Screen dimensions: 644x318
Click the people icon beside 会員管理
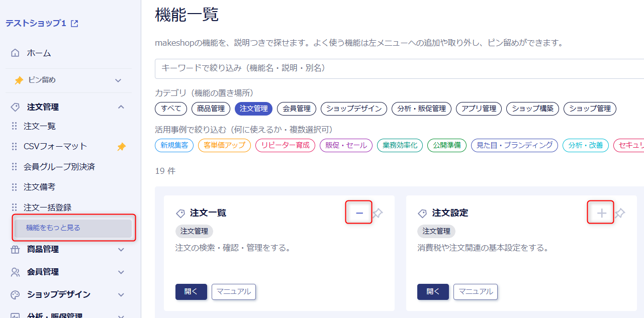(x=15, y=272)
